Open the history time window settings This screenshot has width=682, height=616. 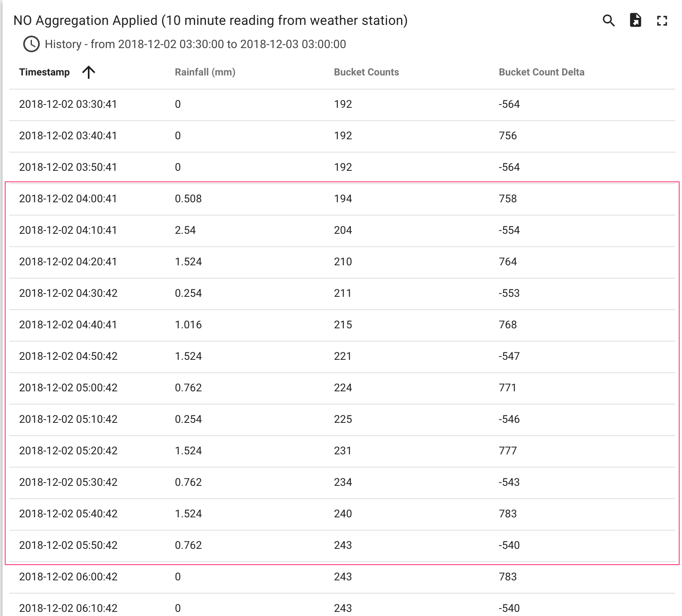tap(31, 44)
